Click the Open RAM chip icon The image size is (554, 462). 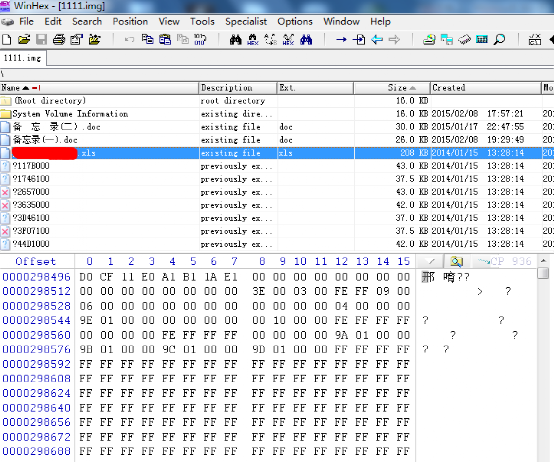point(465,39)
